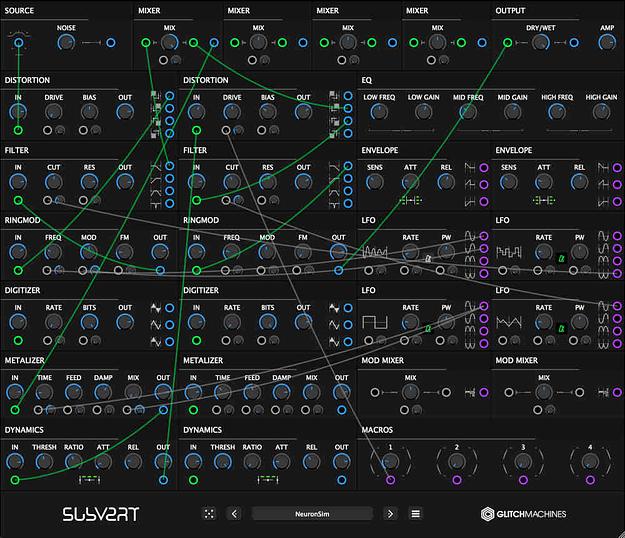625x538 pixels.
Task: Toggle green dashed switch below ATT in left Envelope
Action: click(411, 200)
